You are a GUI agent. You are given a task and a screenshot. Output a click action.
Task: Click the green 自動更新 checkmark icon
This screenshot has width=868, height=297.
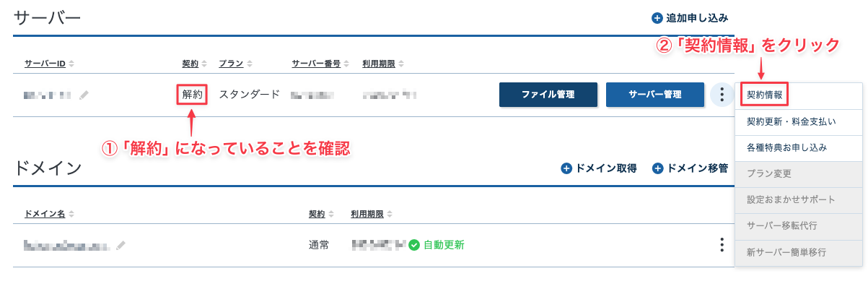pyautogui.click(x=414, y=245)
